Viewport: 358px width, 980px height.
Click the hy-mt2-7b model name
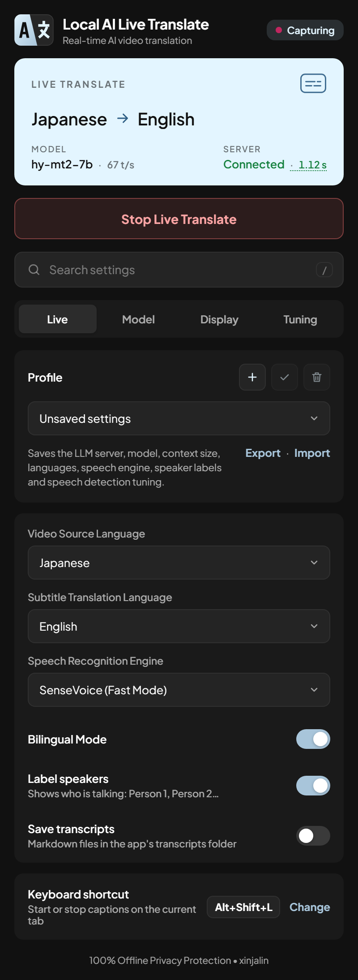tap(62, 164)
